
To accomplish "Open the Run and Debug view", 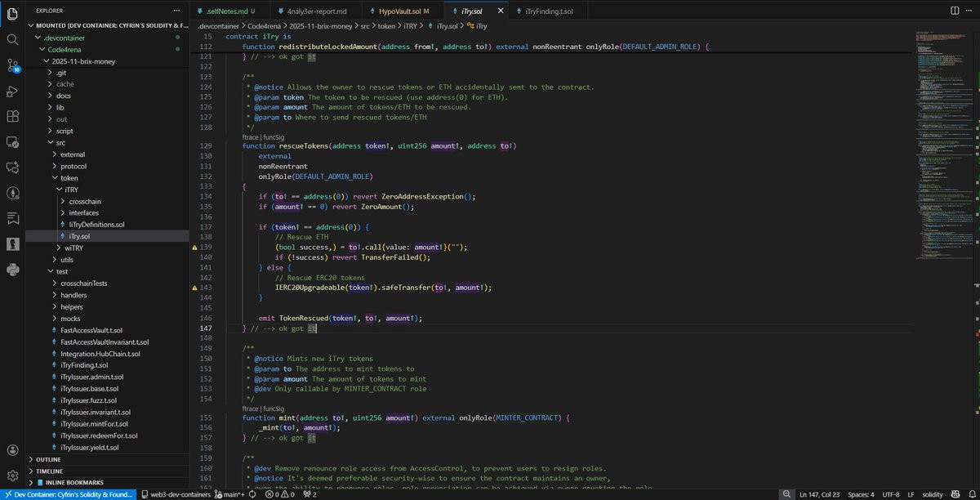I will click(x=12, y=92).
